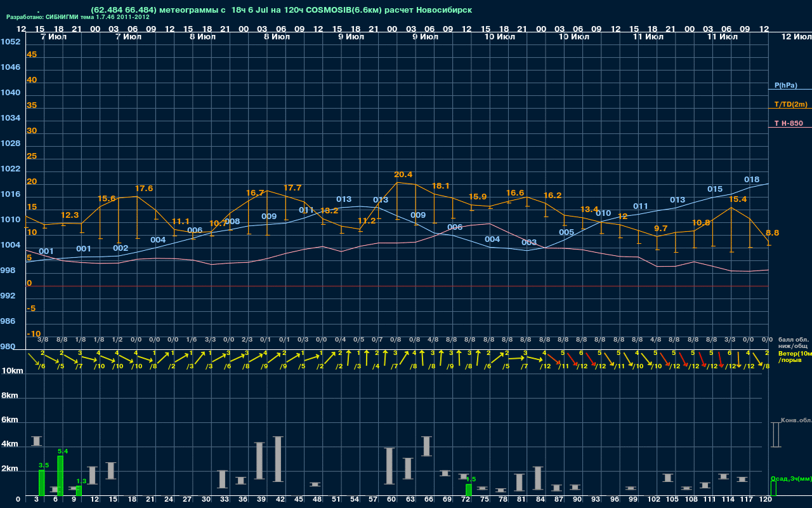Click the 1/6 cloud amount value
The width and height of the screenshot is (812, 508).
[x=192, y=340]
